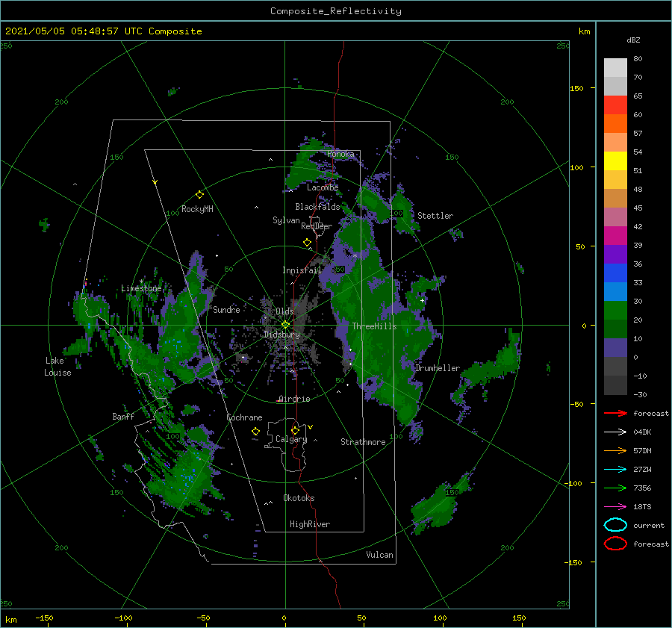The height and width of the screenshot is (628, 672).
Task: Select the Olds label
Action: pyautogui.click(x=284, y=311)
